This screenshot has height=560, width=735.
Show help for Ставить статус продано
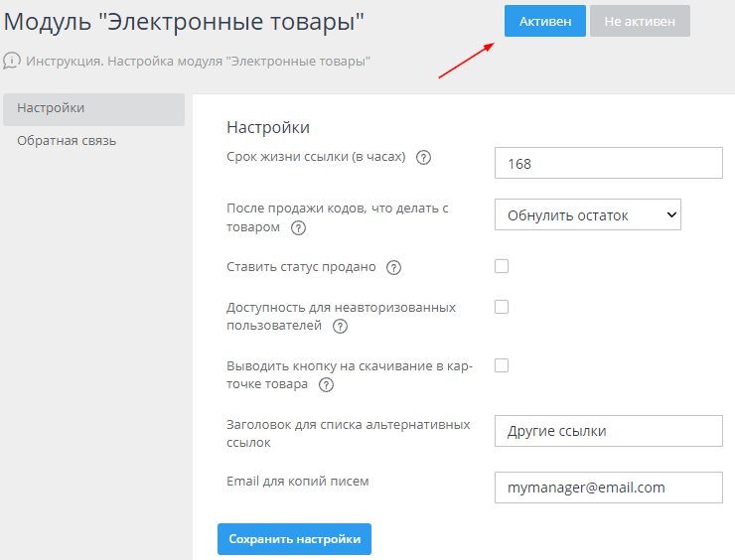click(x=393, y=268)
